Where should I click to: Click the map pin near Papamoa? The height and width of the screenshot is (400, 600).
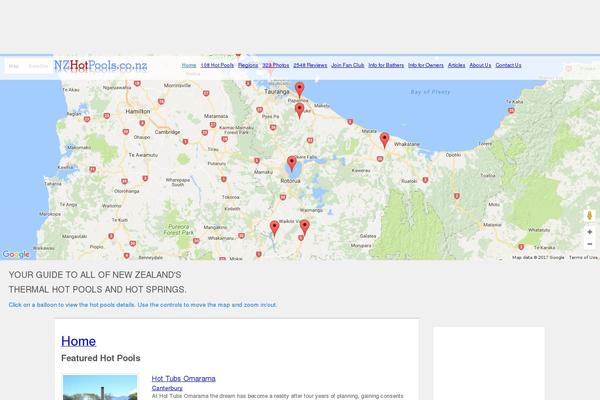(299, 90)
